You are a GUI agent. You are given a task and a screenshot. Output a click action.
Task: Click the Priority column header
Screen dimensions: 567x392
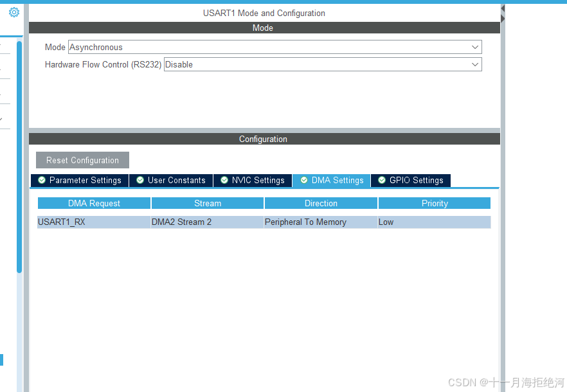(435, 203)
